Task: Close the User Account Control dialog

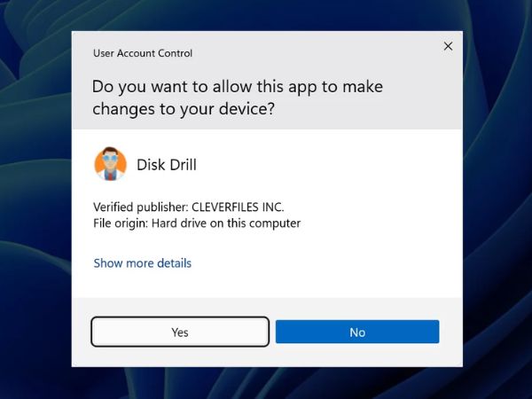Action: click(448, 46)
